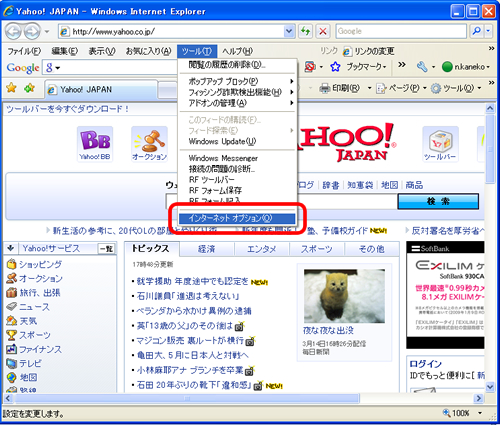
Task: Open the Yahoo! BB icon
Action: click(95, 144)
